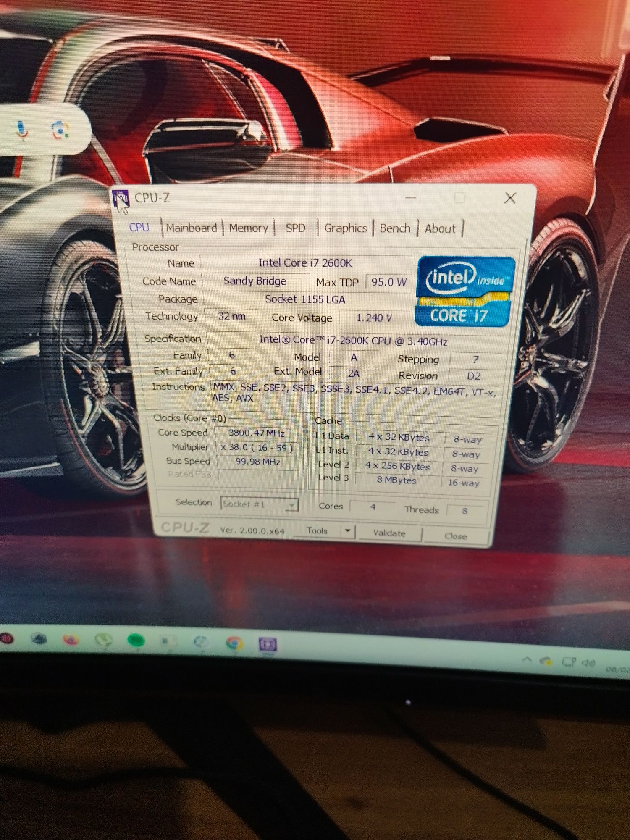Image resolution: width=630 pixels, height=840 pixels.
Task: Click the Level 2 4 x 256 KBytes value
Action: pyautogui.click(x=397, y=466)
